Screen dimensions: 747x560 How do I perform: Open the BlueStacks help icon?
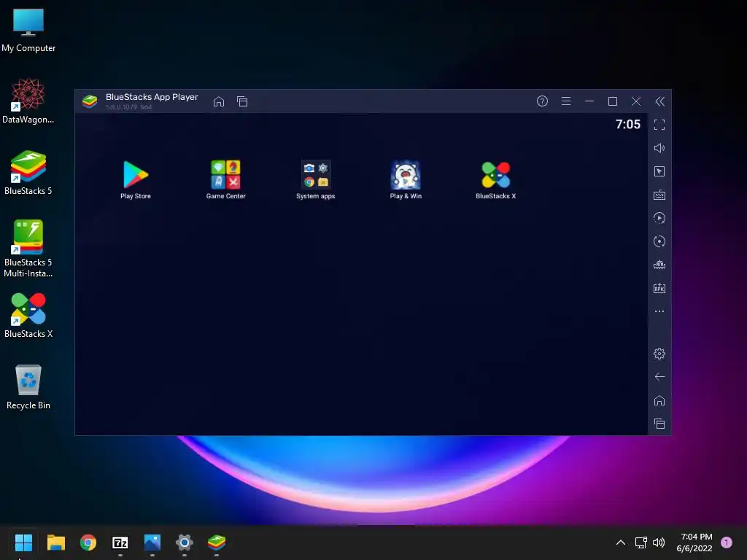click(542, 101)
